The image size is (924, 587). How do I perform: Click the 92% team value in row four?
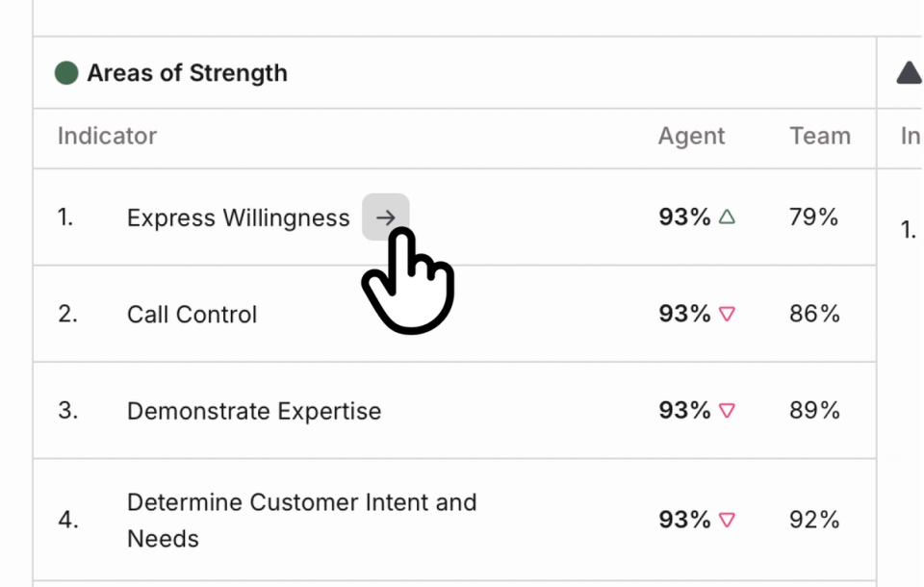click(812, 519)
